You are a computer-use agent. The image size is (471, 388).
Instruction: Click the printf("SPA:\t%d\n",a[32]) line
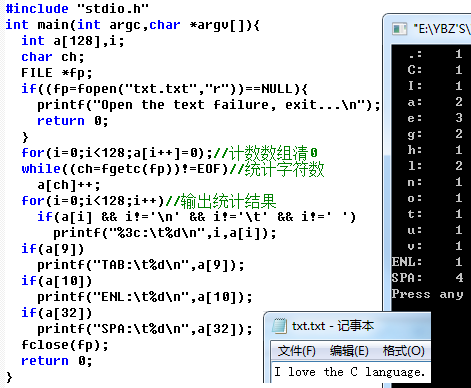(x=145, y=329)
